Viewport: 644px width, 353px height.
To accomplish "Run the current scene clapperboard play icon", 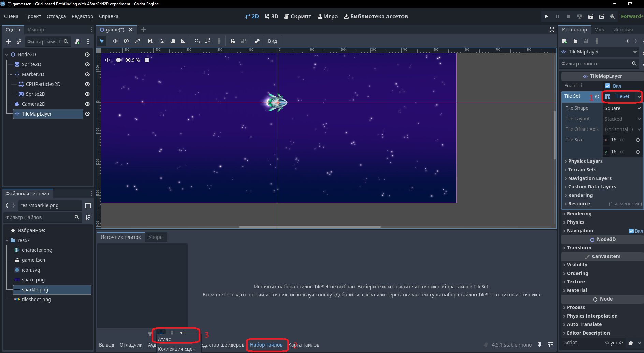I will (x=590, y=16).
